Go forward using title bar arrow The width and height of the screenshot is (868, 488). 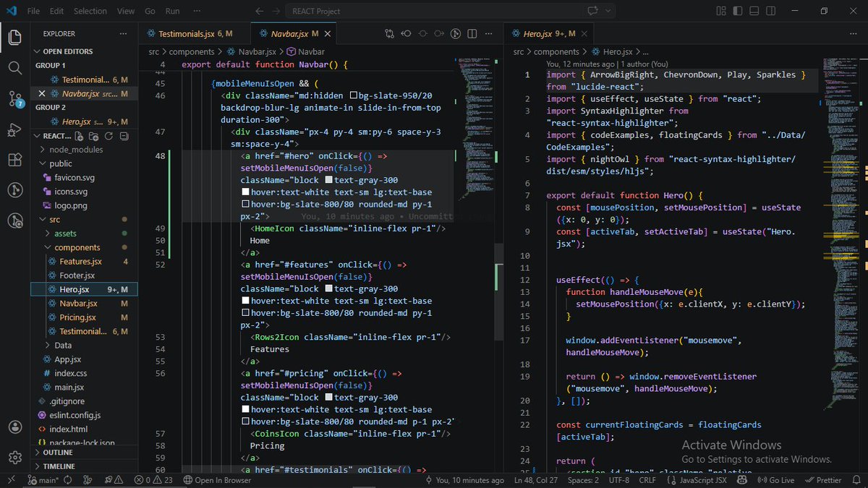tap(278, 11)
